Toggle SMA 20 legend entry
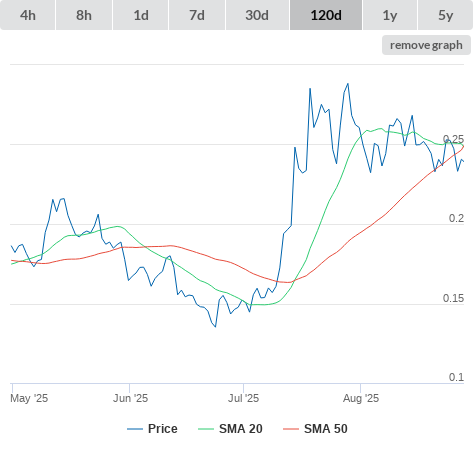 (230, 429)
